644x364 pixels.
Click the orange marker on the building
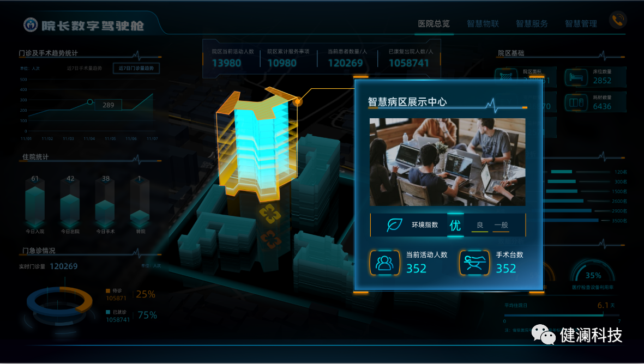point(298,101)
